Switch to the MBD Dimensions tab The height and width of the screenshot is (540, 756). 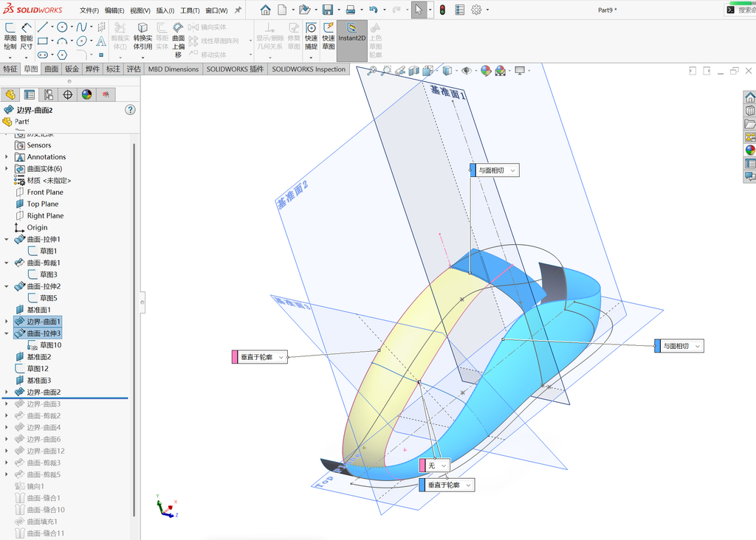173,69
